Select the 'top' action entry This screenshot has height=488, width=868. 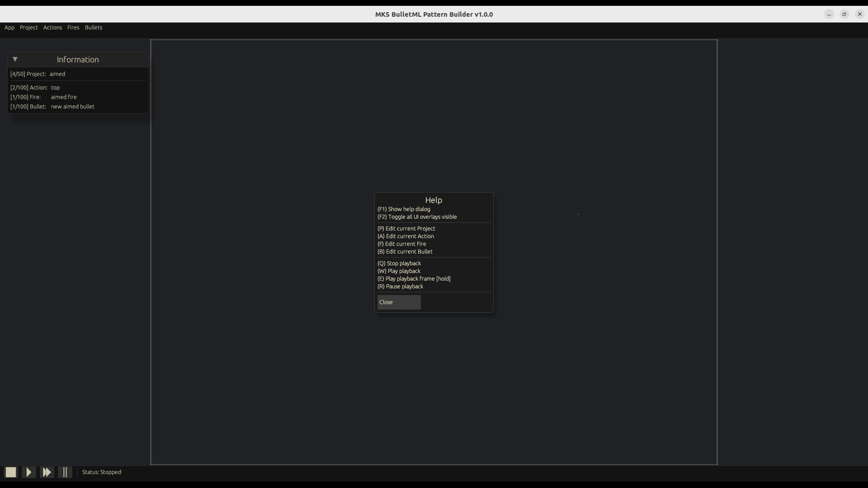click(56, 88)
